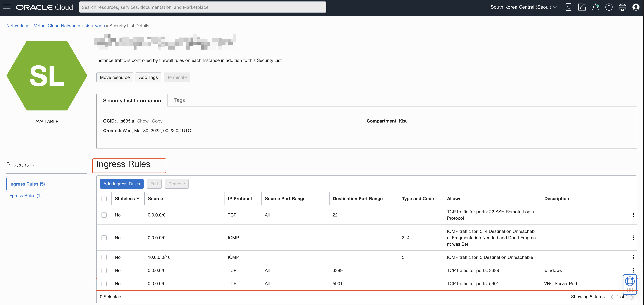Open the hamburger navigation menu

[7, 7]
